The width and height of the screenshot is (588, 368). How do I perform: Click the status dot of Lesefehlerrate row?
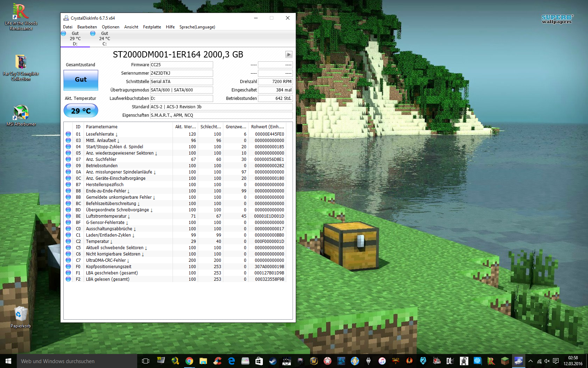click(x=68, y=134)
